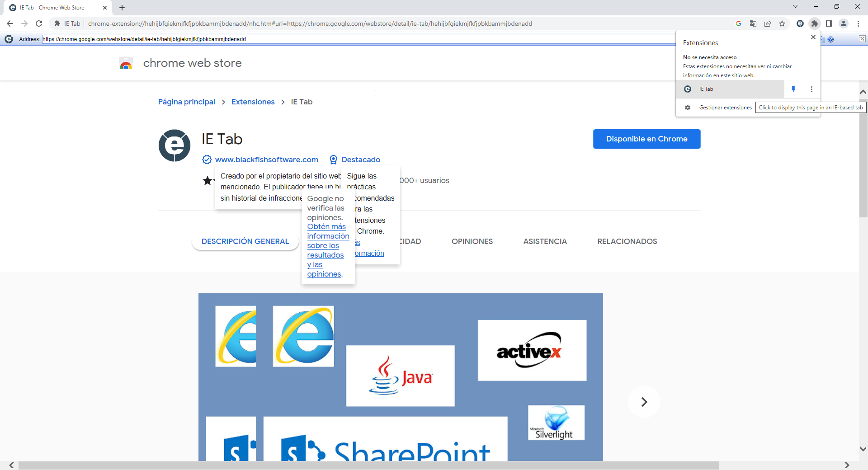Viewport: 868px width, 470px height.
Task: Open the Chrome side panel icon
Action: 829,23
